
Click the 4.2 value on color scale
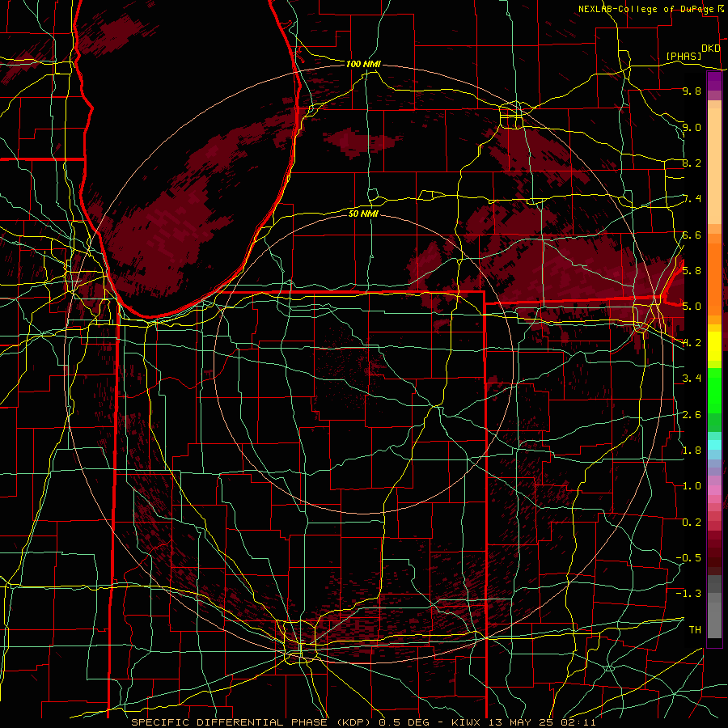point(692,343)
